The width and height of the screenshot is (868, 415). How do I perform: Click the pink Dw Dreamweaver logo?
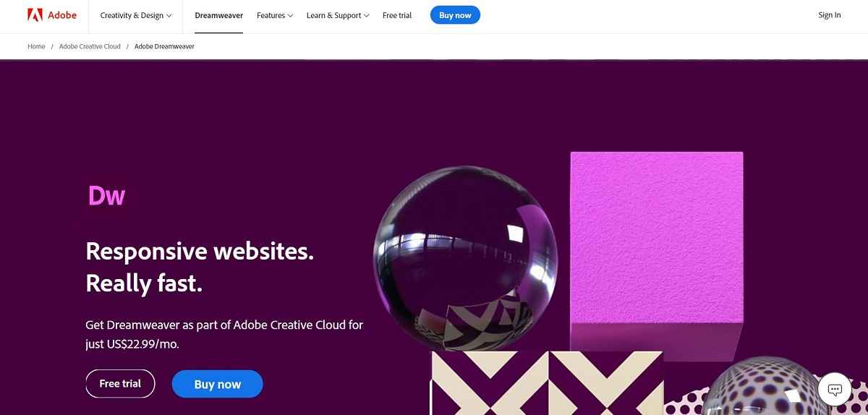(107, 195)
